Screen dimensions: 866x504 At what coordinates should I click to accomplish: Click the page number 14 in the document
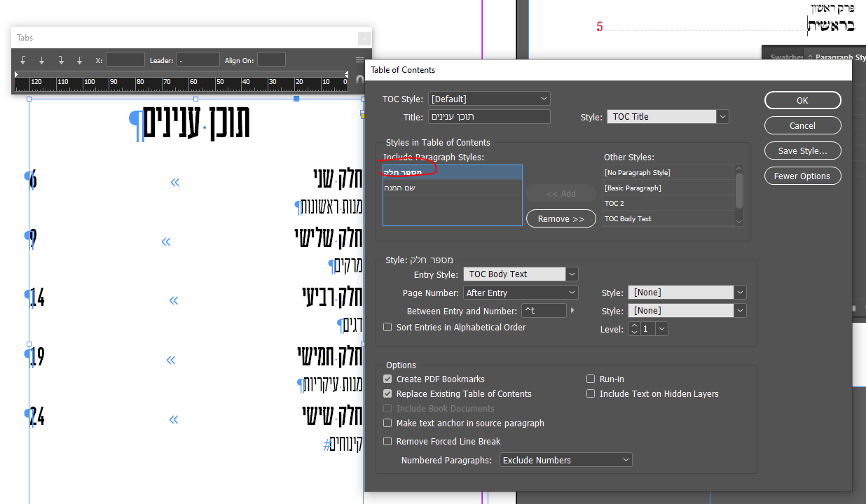37,299
